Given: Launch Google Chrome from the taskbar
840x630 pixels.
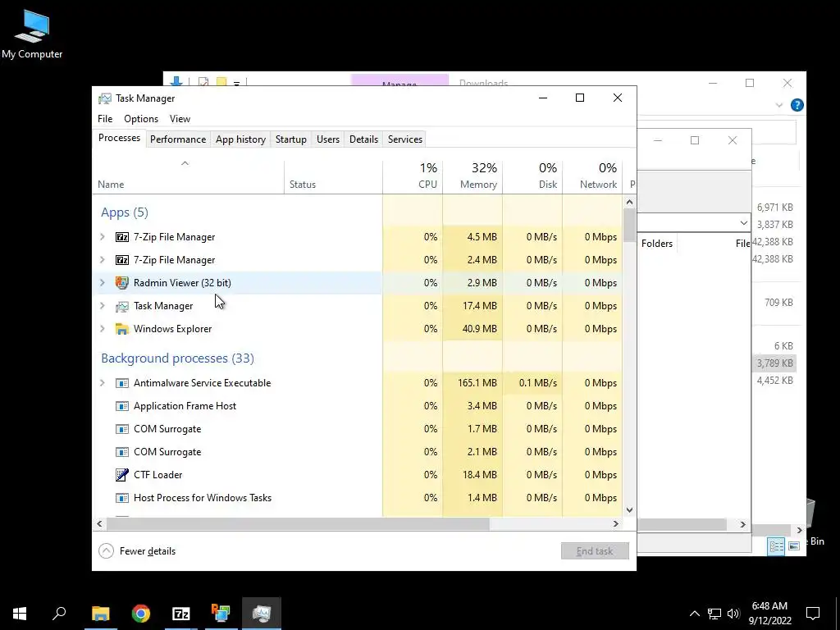Looking at the screenshot, I should (141, 614).
